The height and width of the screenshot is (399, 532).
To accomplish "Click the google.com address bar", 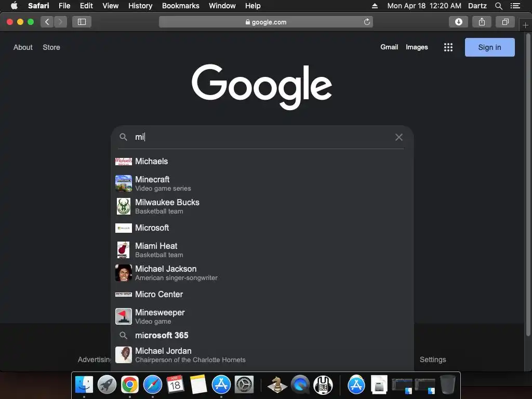I will pos(265,22).
